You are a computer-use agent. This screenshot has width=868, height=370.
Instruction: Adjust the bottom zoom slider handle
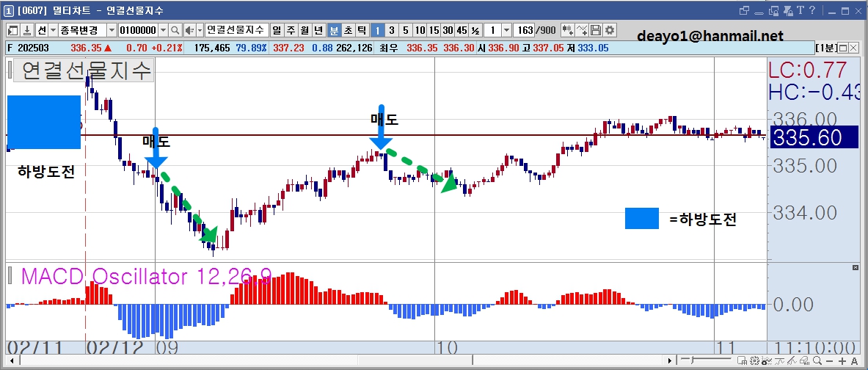point(691,360)
